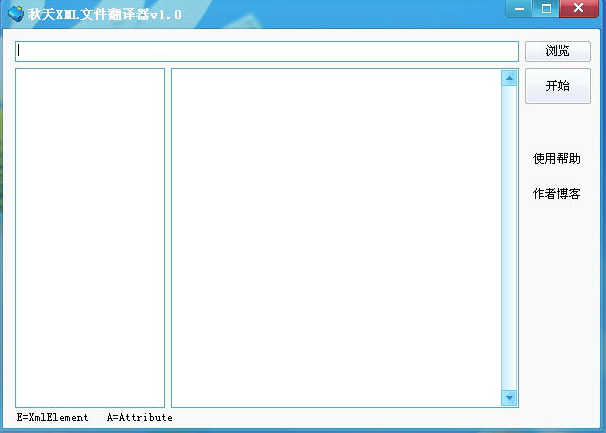Viewport: 606px width, 433px height.
Task: Click inside the right translation text area
Action: pyautogui.click(x=336, y=238)
